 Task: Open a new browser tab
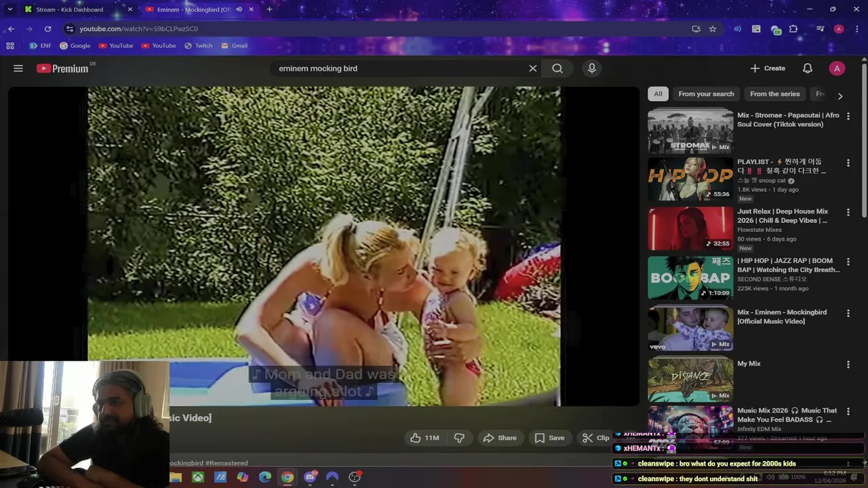pyautogui.click(x=269, y=9)
